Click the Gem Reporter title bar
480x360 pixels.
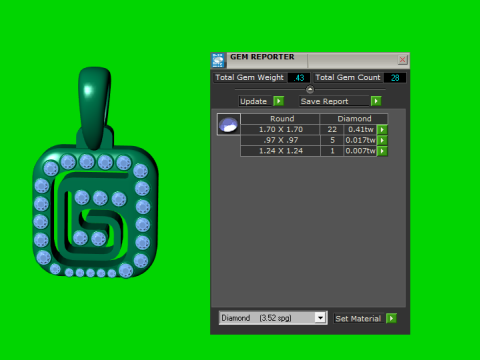(310, 60)
